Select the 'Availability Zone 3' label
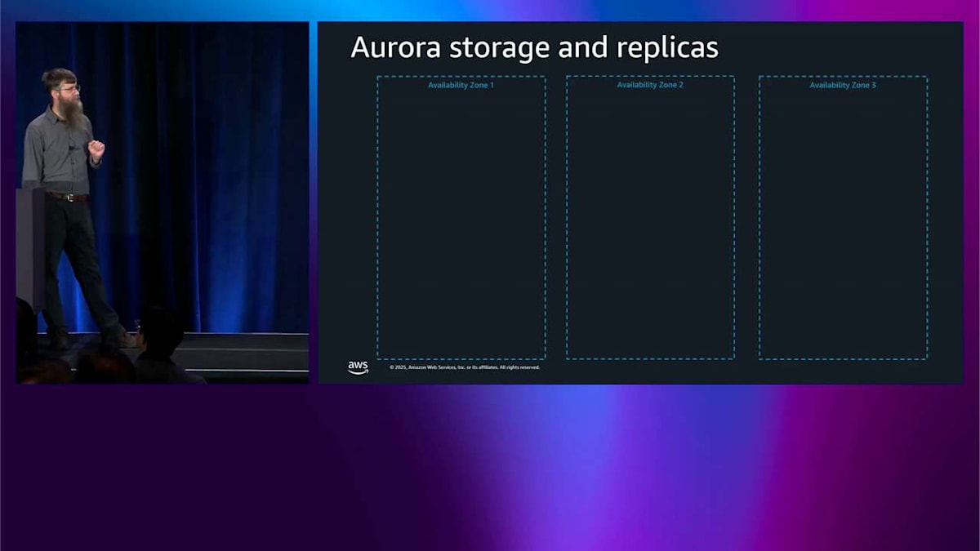 tap(843, 86)
